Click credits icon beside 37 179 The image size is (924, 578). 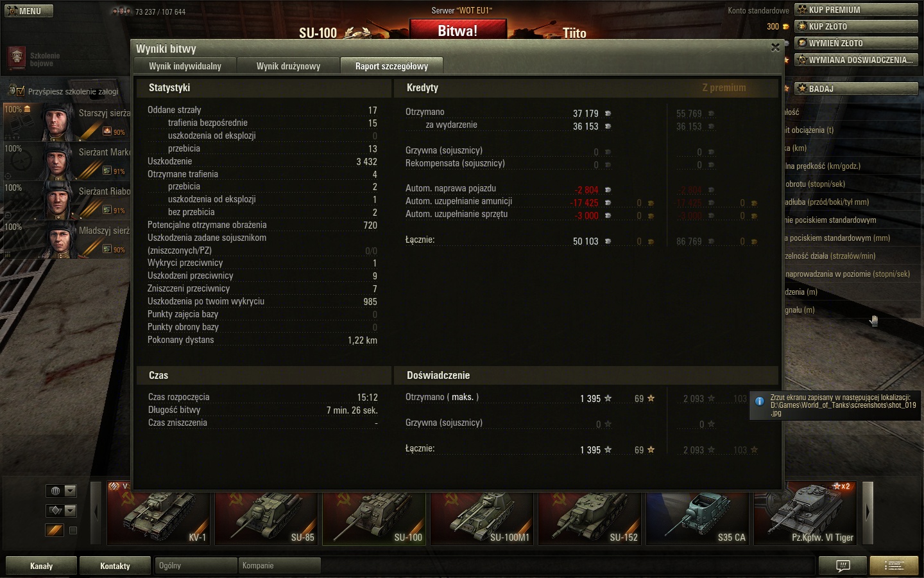(608, 114)
